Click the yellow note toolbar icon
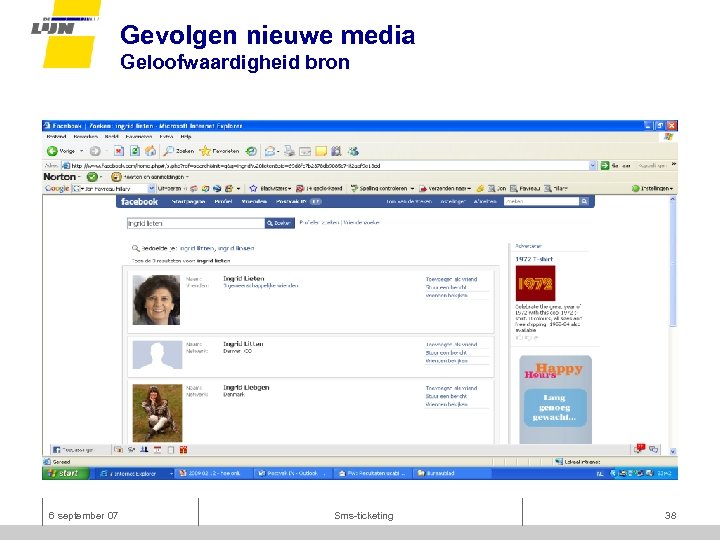The image size is (720, 540). (321, 151)
